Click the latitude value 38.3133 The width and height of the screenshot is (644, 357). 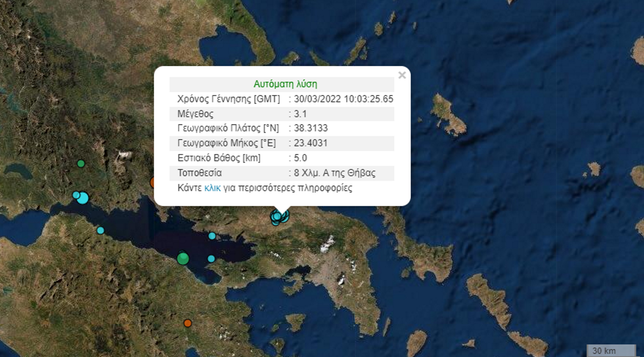[311, 128]
